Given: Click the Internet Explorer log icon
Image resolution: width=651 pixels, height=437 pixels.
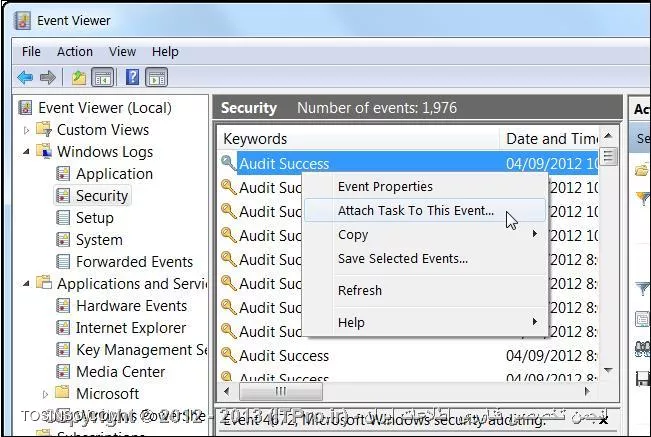Looking at the screenshot, I should point(63,327).
